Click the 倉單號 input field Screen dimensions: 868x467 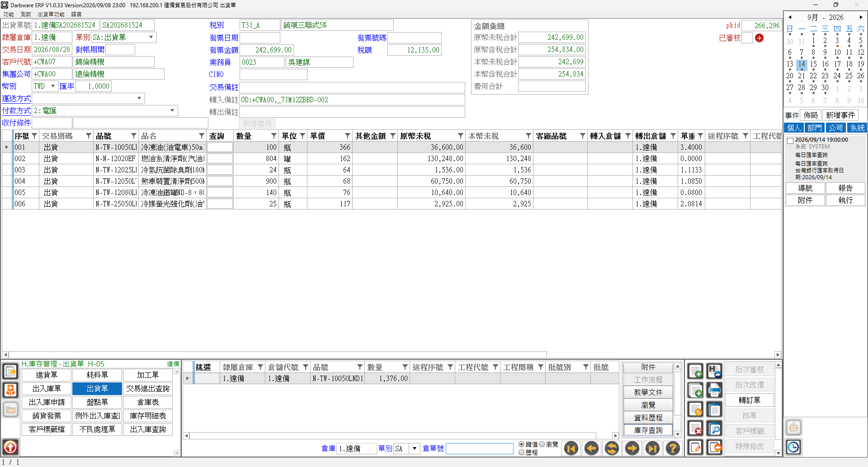tap(480, 448)
